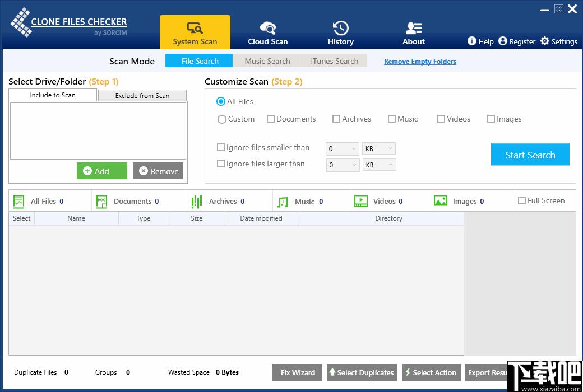Open the smaller-than KB unit dropdown

(379, 148)
